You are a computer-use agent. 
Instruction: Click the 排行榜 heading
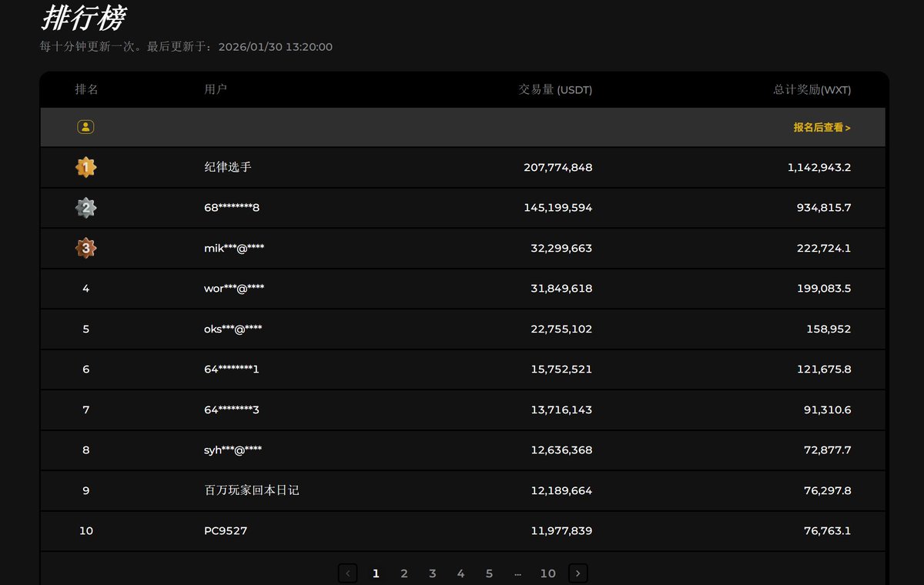(83, 18)
